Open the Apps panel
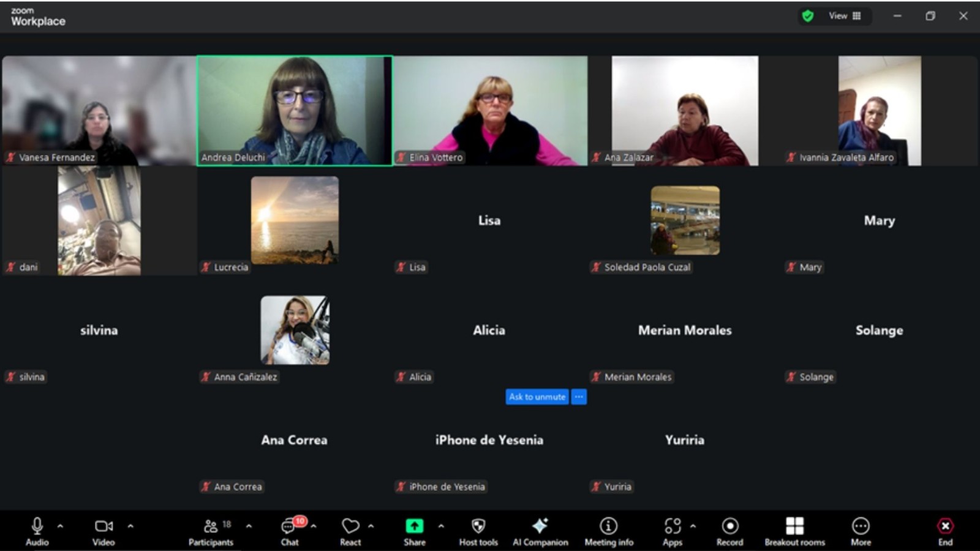The width and height of the screenshot is (980, 551). pyautogui.click(x=673, y=531)
